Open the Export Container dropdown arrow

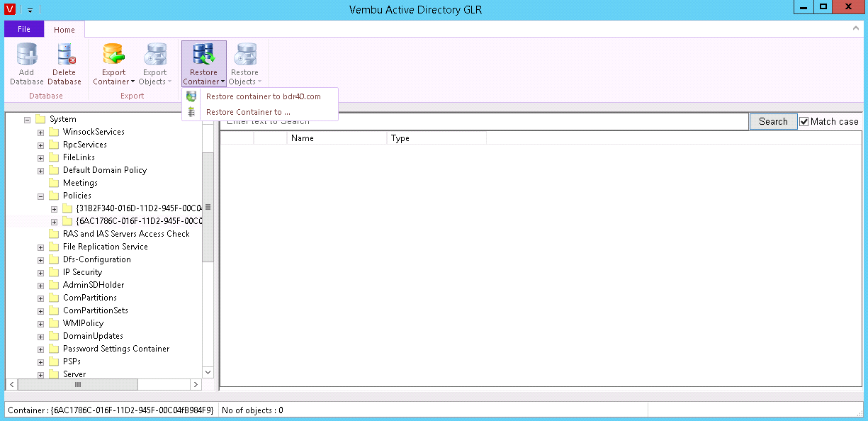click(x=133, y=82)
